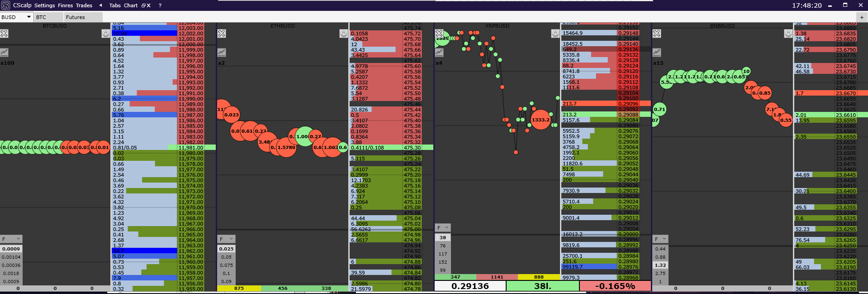Close the ETHBUSD order book panel

click(x=222, y=34)
